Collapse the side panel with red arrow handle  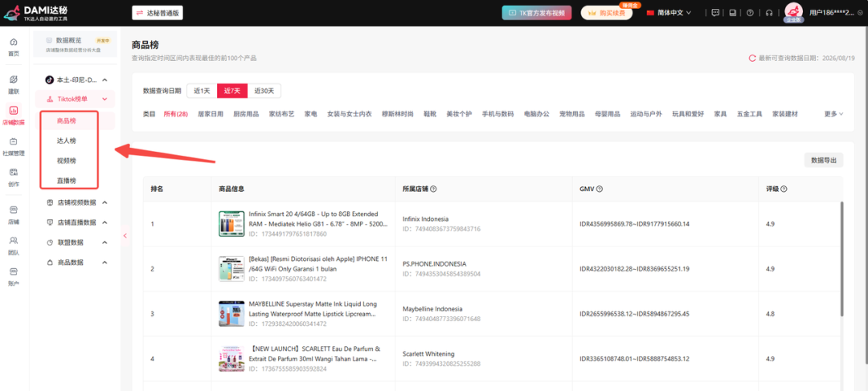125,236
